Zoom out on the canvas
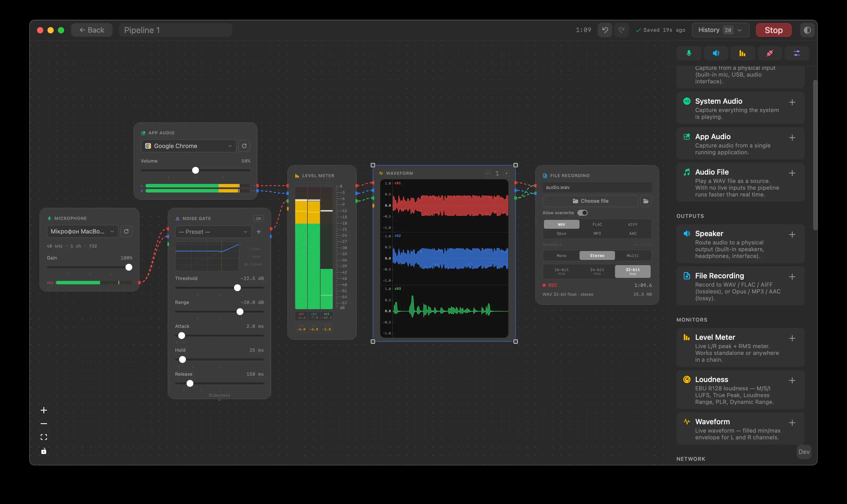The image size is (847, 504). point(44,423)
